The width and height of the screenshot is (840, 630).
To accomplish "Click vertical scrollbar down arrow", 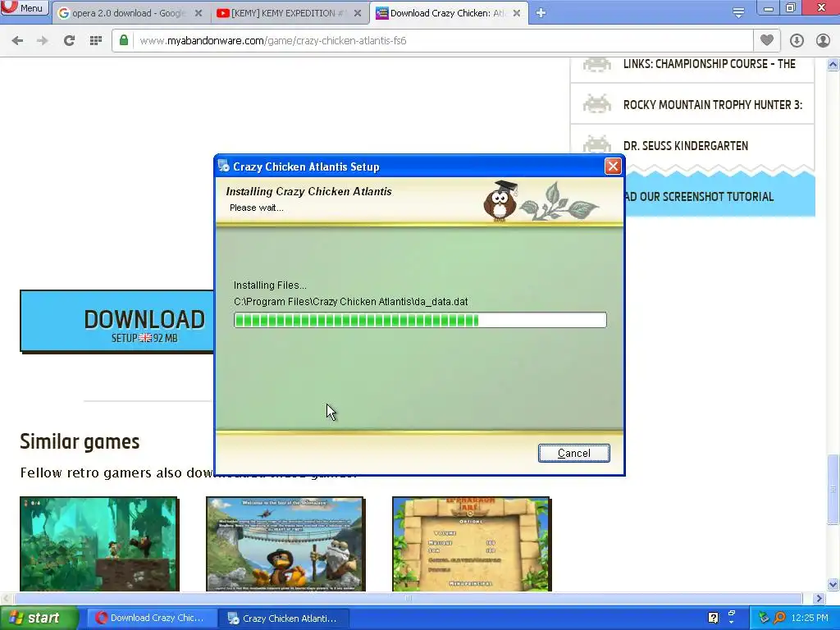I will 833,584.
